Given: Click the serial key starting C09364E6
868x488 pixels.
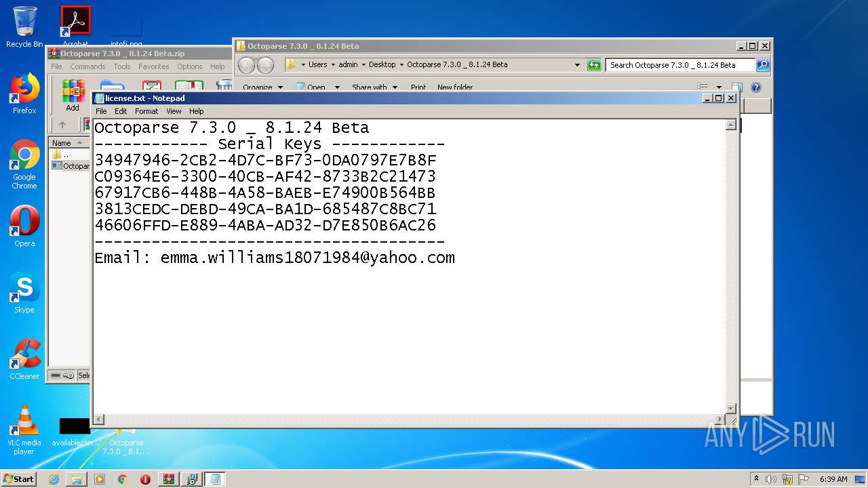Looking at the screenshot, I should [265, 176].
